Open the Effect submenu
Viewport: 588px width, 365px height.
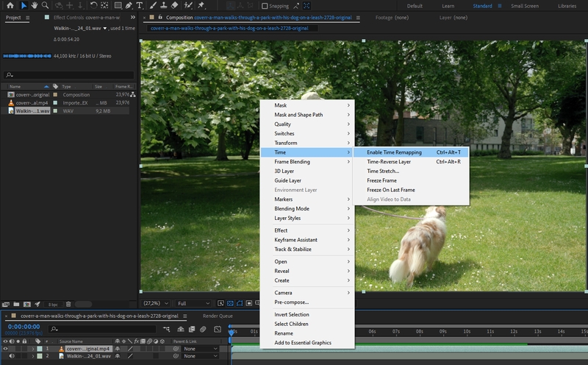tap(307, 230)
